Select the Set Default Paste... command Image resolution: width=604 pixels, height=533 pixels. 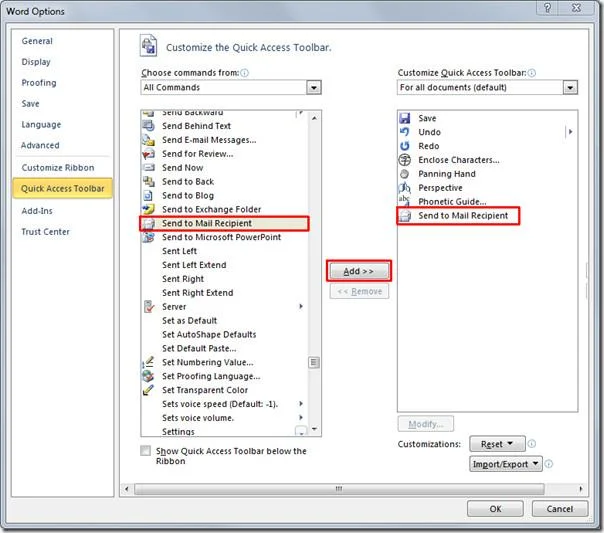point(199,348)
